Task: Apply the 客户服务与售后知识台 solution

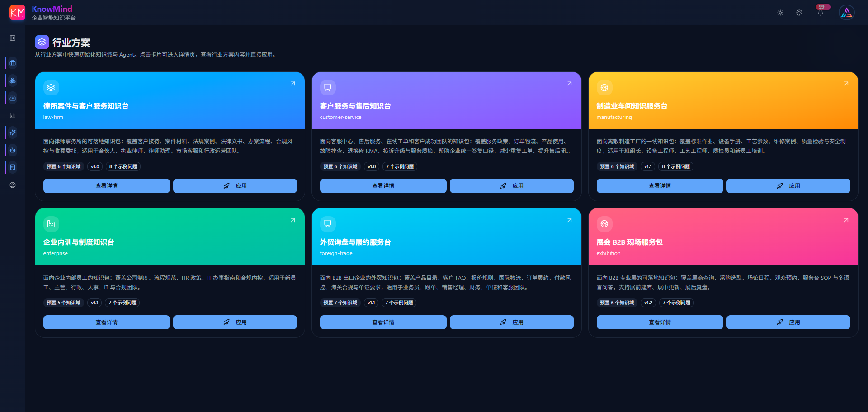Action: 512,186
